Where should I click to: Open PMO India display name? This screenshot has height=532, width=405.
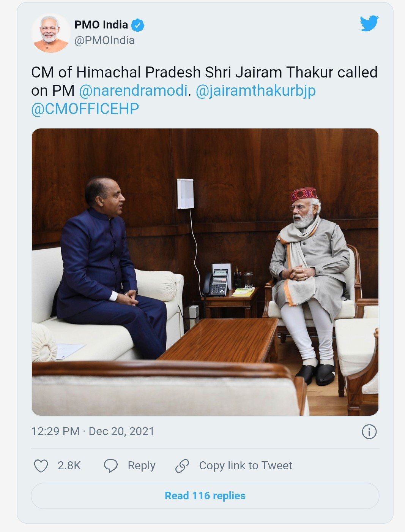point(101,25)
